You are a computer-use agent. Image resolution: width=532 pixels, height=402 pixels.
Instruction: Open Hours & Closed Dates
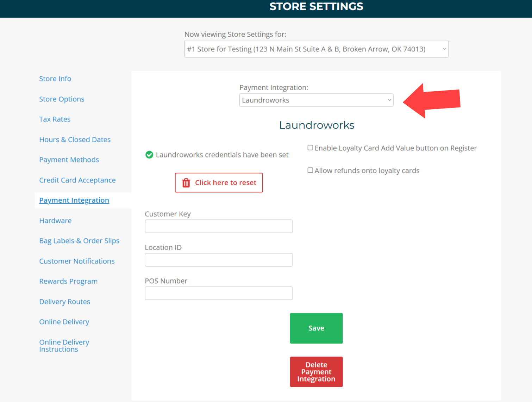coord(75,140)
